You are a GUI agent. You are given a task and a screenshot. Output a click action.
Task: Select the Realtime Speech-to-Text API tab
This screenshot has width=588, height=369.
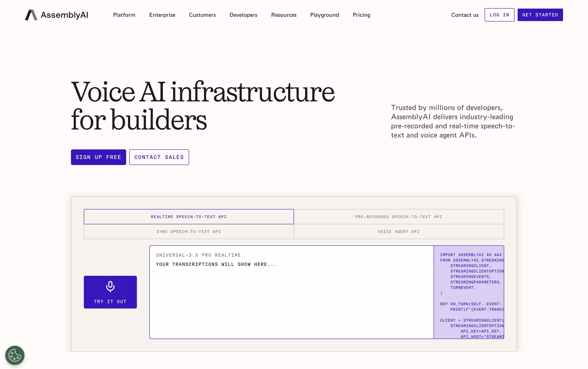coord(189,217)
